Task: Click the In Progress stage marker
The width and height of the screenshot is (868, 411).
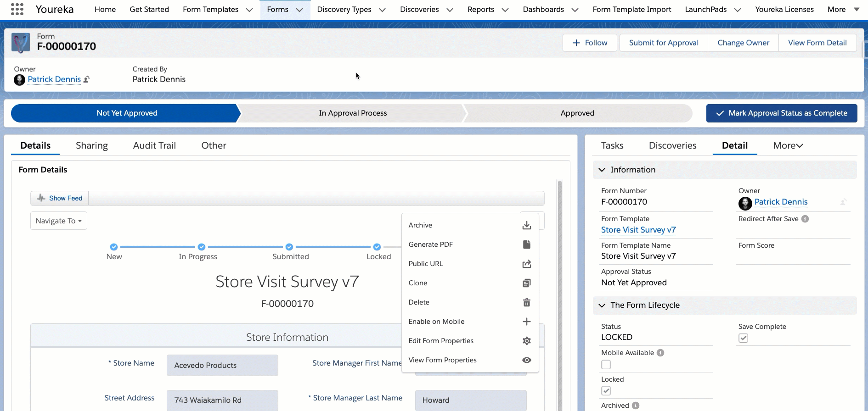Action: click(x=202, y=247)
